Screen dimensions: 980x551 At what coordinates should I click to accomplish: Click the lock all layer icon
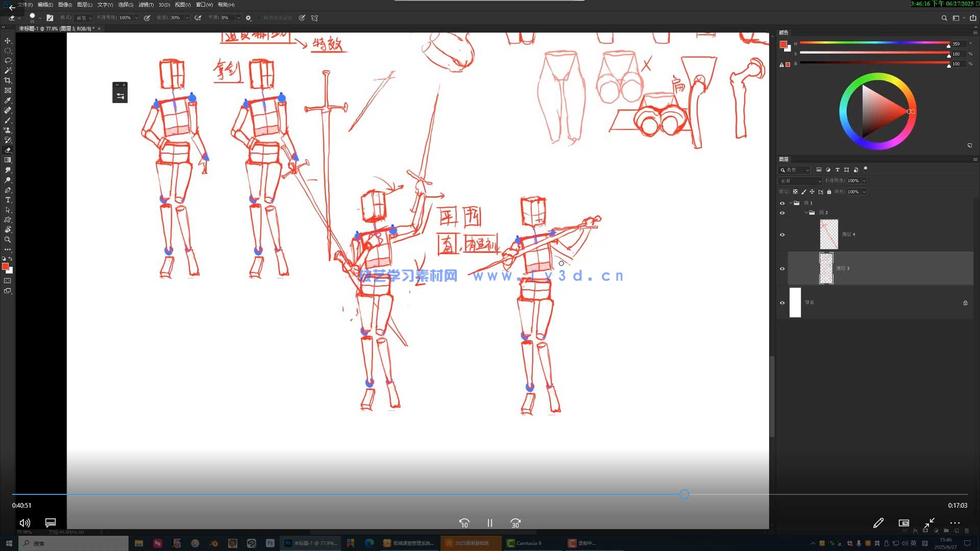coord(829,192)
